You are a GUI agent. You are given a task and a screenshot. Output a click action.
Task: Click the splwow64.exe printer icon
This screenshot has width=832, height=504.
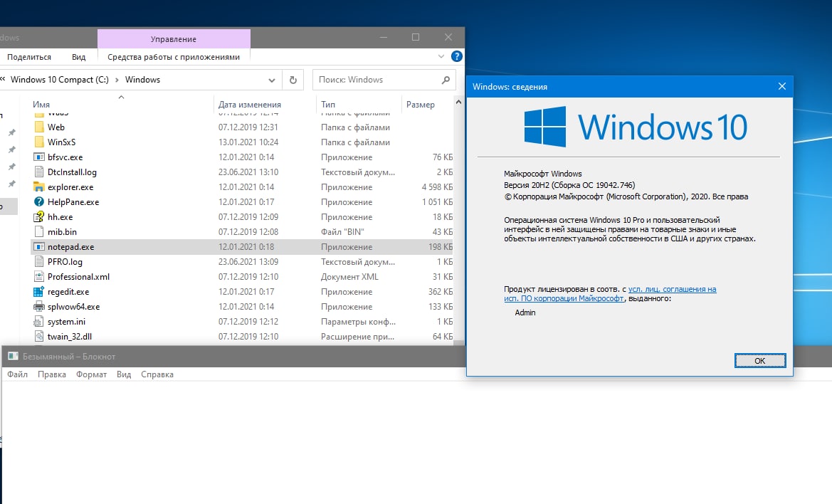point(38,306)
